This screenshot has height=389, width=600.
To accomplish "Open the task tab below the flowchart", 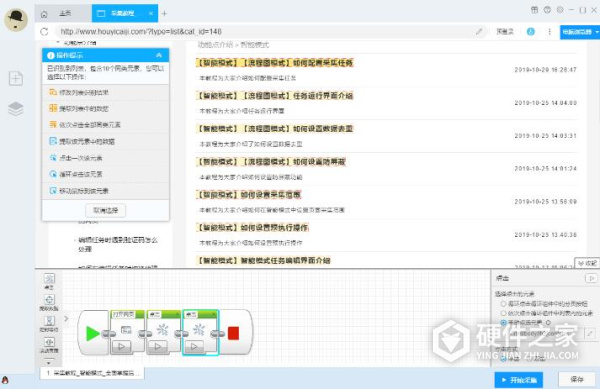I will (92, 373).
